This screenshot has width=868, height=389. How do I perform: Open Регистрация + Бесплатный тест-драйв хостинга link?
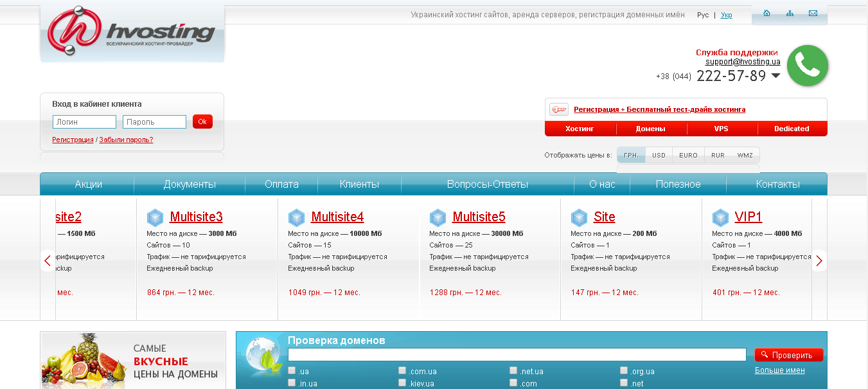tap(660, 109)
